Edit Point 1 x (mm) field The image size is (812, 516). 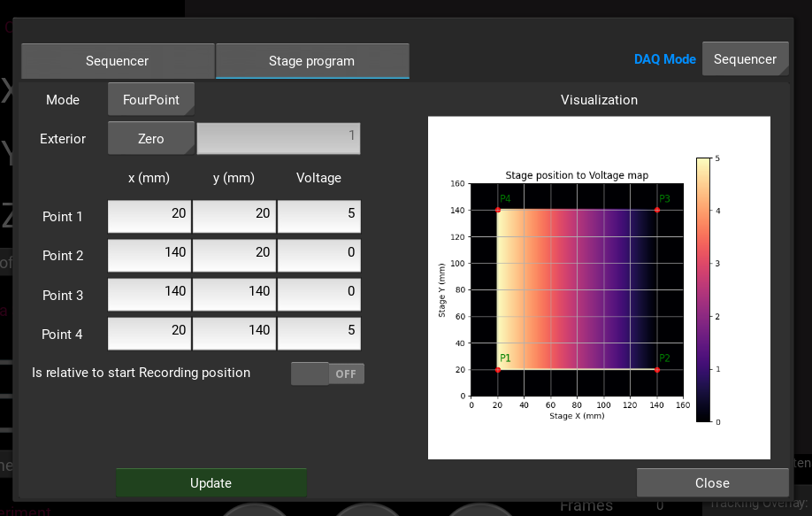click(149, 217)
